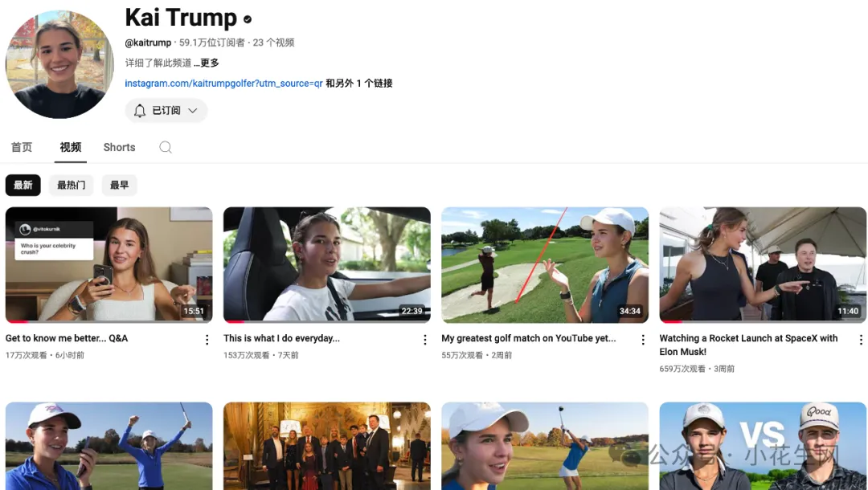868x490 pixels.
Task: Click the 55万次观看 · 2周前 metadata
Action: [x=477, y=355]
